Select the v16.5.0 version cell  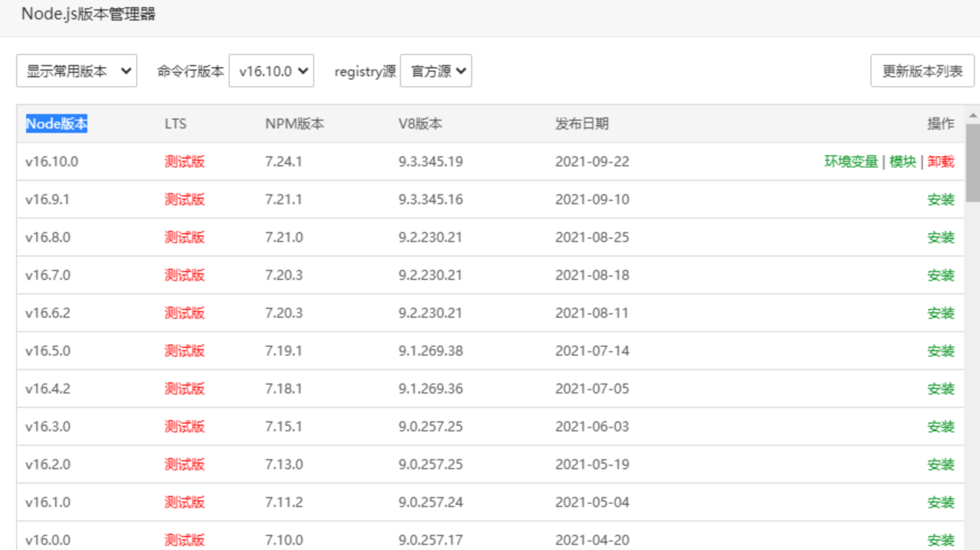(48, 351)
